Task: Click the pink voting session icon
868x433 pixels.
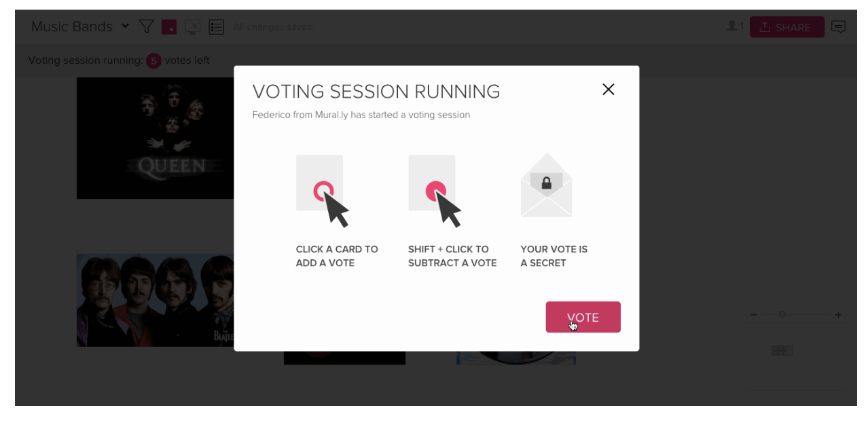Action: (x=169, y=27)
